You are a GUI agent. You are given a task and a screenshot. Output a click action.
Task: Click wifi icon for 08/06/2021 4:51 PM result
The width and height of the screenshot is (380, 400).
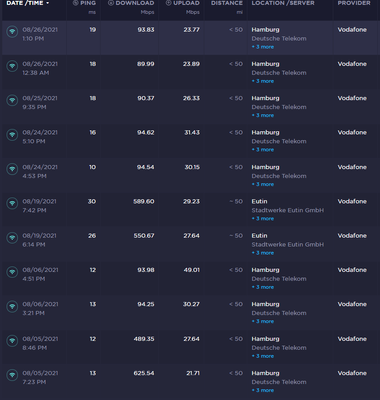coord(12,272)
